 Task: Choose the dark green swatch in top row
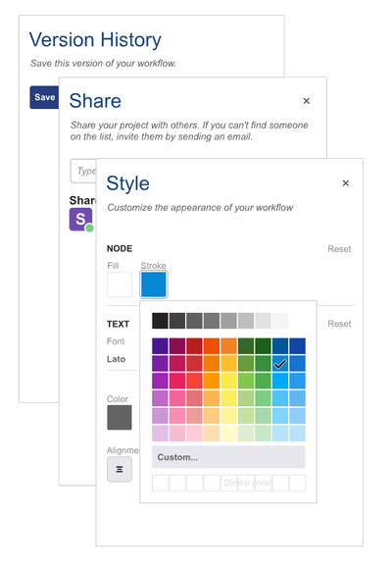pyautogui.click(x=263, y=346)
